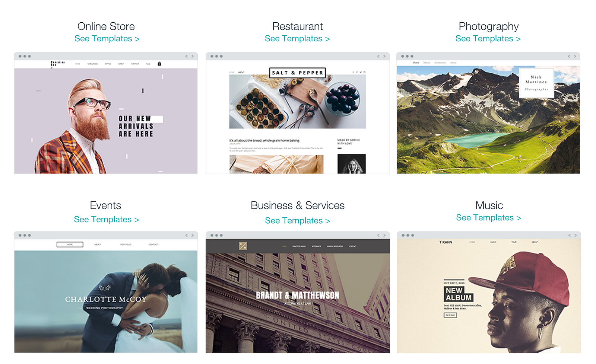Screen dimensions: 596x364
Task: Select the Salt & Pepper restaurant template
Action: pyautogui.click(x=298, y=113)
